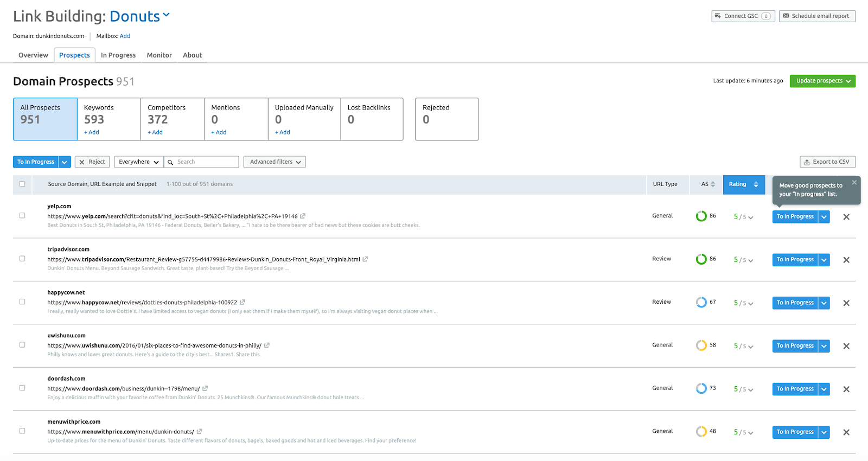Remove the happycow.net prospect row

tap(846, 303)
